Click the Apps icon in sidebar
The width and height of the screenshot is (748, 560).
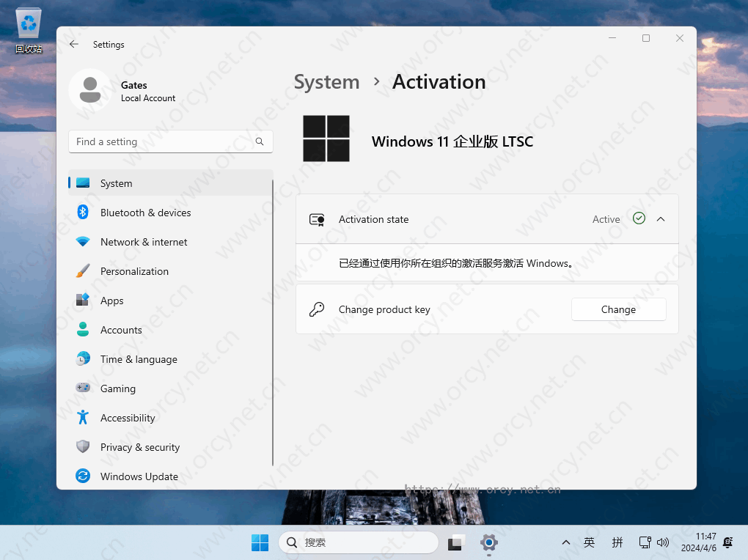coord(83,300)
